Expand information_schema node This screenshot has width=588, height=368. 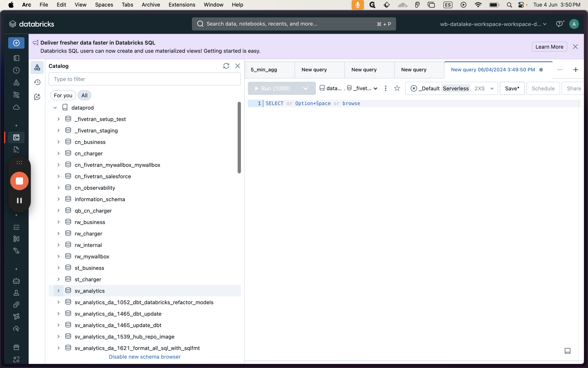tap(58, 199)
